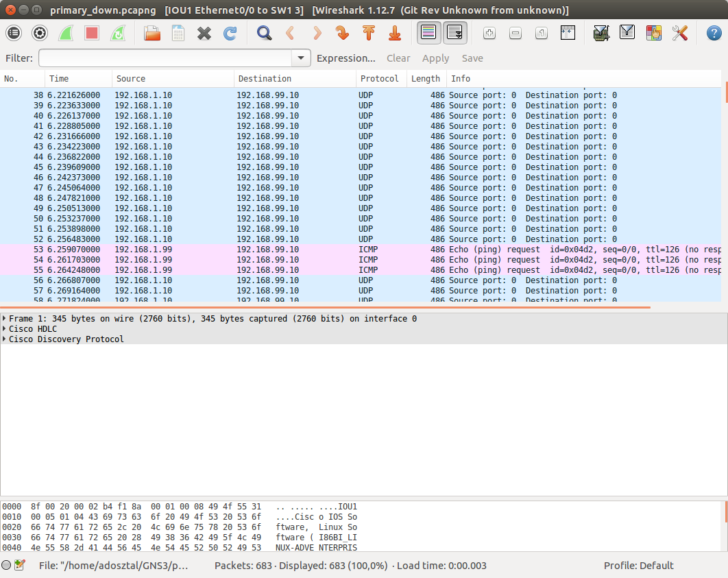
Task: Open capture options gear icon
Action: [40, 33]
